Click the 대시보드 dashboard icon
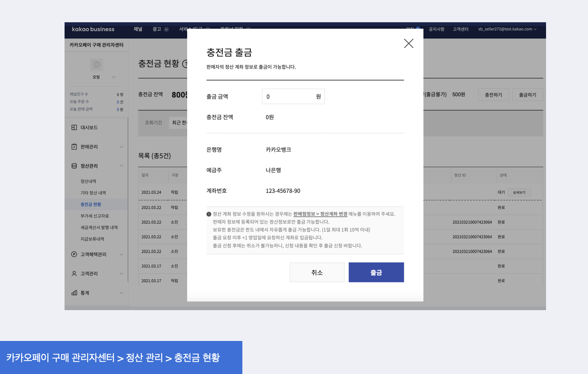Viewport: 588px width, 374px height. point(74,127)
